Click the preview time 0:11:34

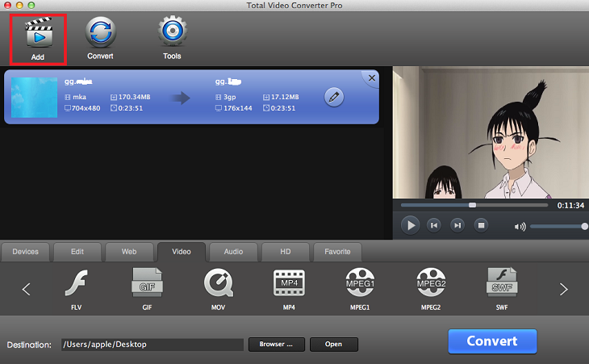[x=570, y=206]
